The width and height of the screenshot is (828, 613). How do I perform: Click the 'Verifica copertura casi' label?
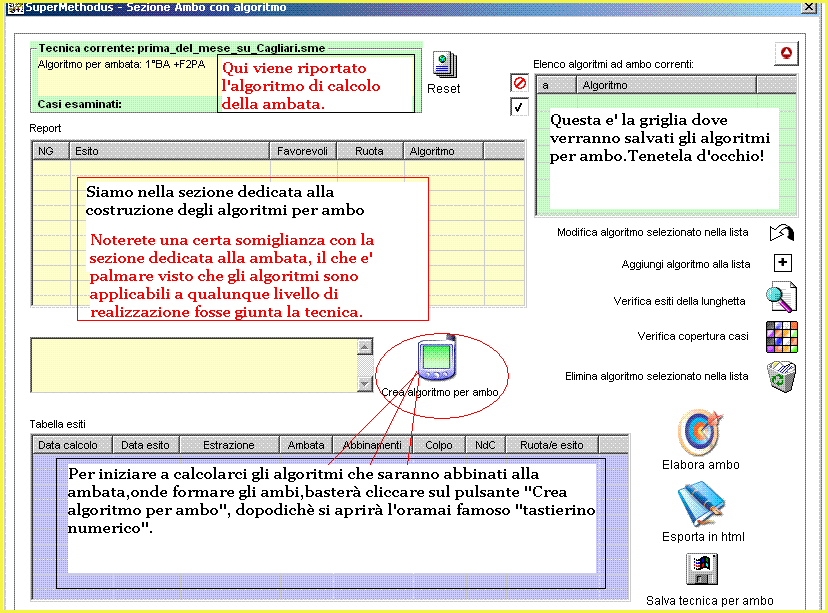(693, 336)
